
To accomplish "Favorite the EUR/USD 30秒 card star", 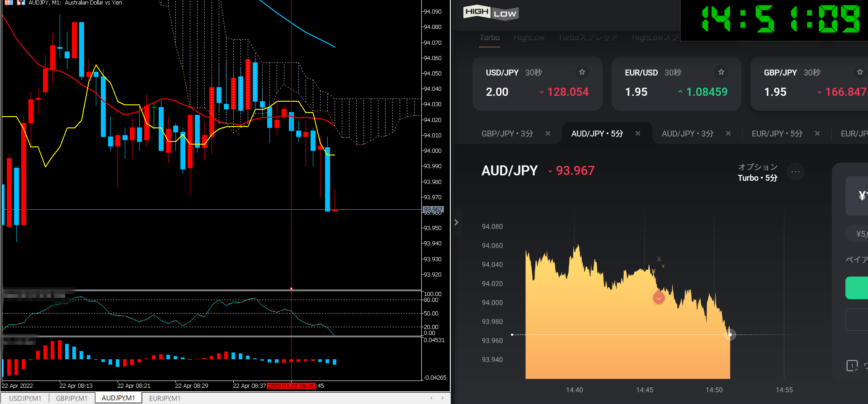I will 721,72.
